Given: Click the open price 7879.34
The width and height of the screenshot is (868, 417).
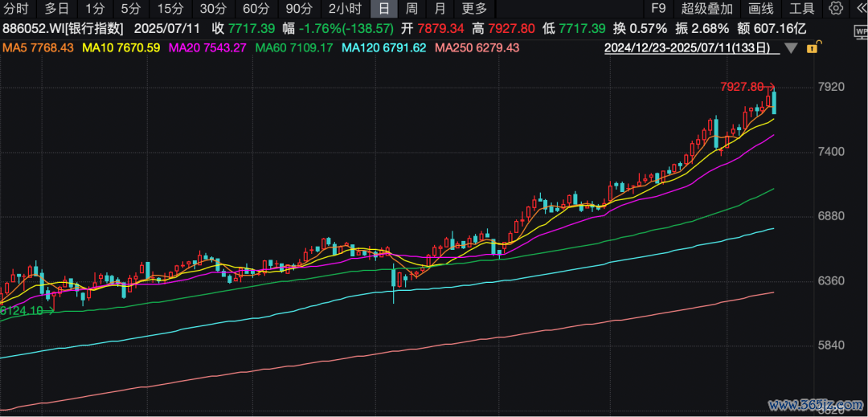Looking at the screenshot, I should pos(441,28).
